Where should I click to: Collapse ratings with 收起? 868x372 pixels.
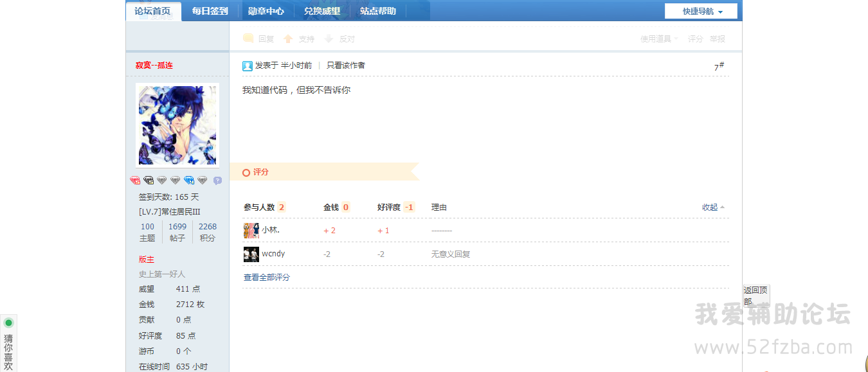point(713,207)
